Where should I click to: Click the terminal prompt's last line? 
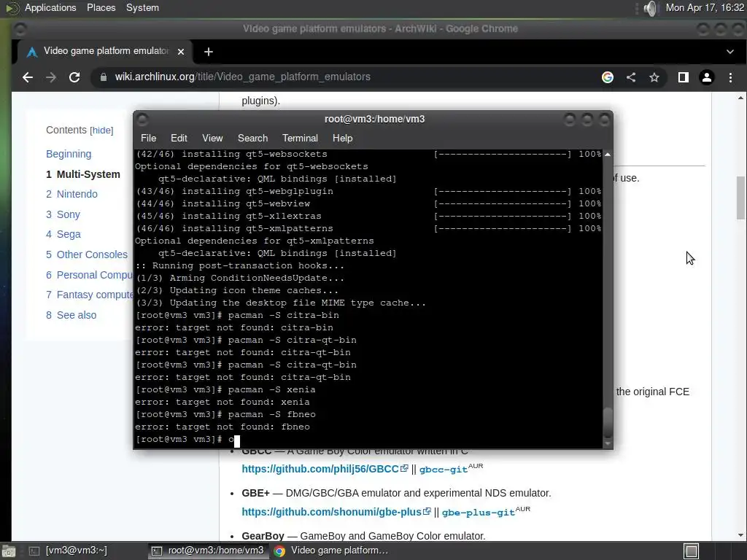[x=187, y=439]
